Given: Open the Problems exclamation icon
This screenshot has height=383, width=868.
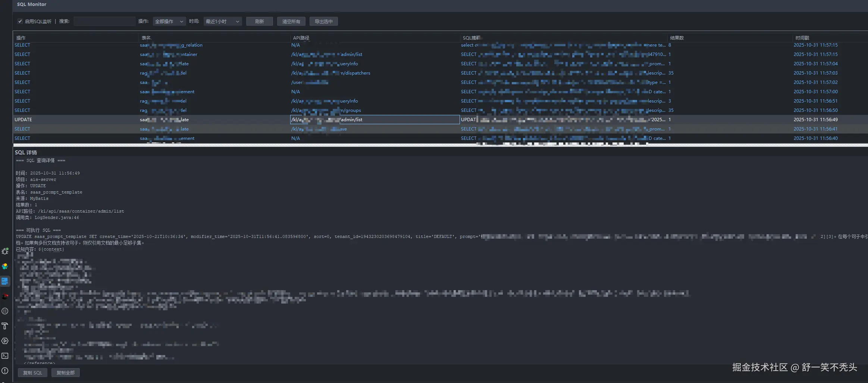Looking at the screenshot, I should coord(5,371).
